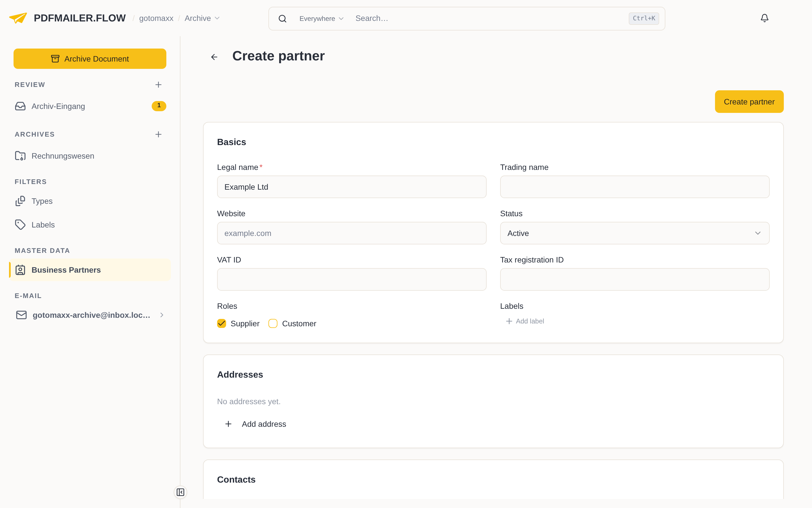
Task: Click the Tax registration ID field
Action: click(x=634, y=279)
